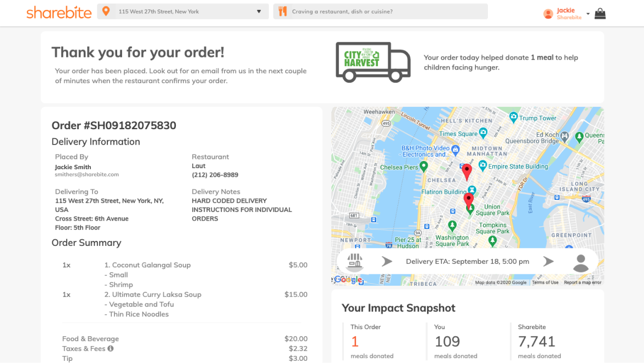
Task: Click the City Harvest truck logo
Action: tap(372, 62)
